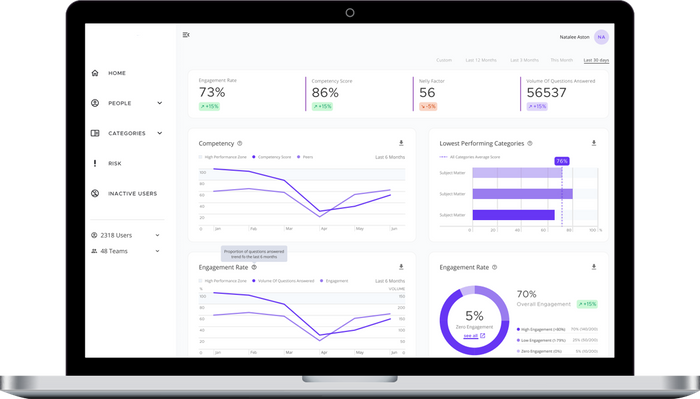Switch to This Month range tab
Image resolution: width=700 pixels, height=399 pixels.
(561, 60)
